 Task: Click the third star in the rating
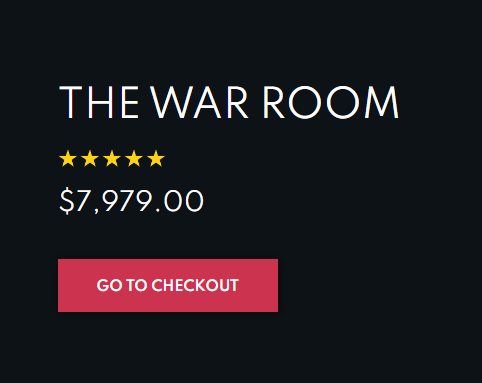tap(112, 158)
